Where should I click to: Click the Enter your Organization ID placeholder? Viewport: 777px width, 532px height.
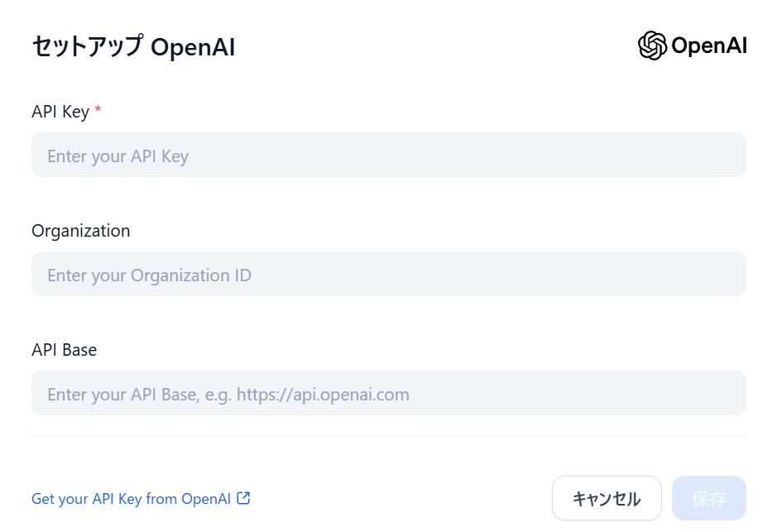point(150,276)
